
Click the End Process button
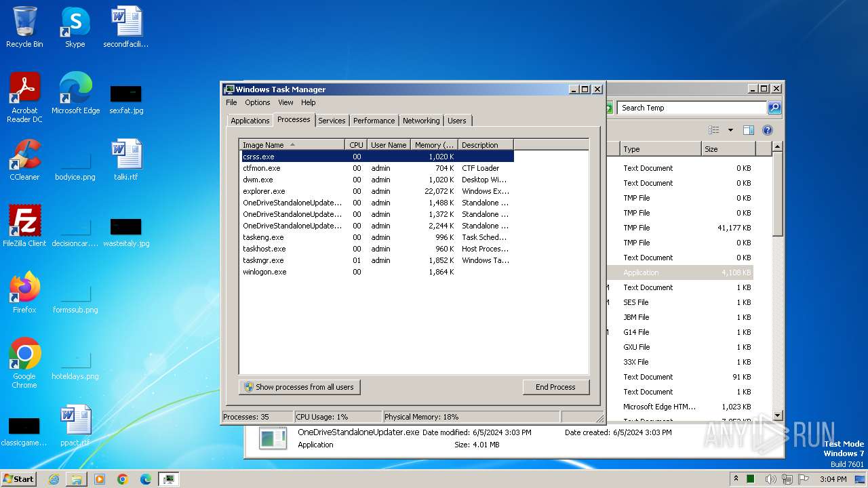click(x=555, y=387)
